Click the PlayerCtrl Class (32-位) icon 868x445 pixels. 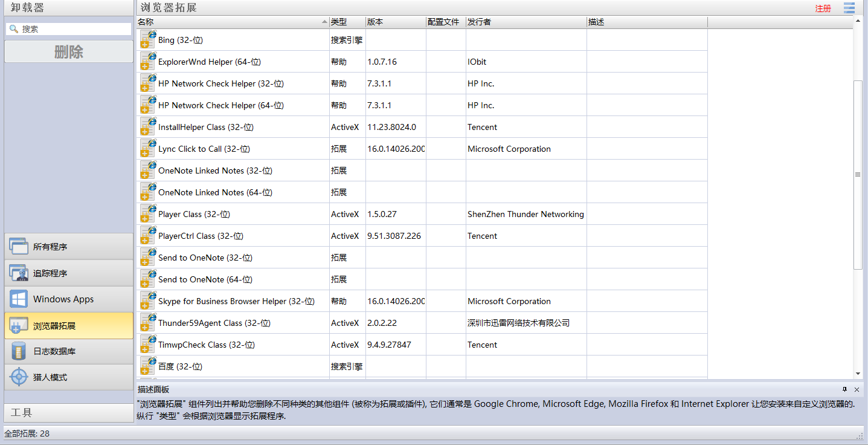(x=148, y=236)
